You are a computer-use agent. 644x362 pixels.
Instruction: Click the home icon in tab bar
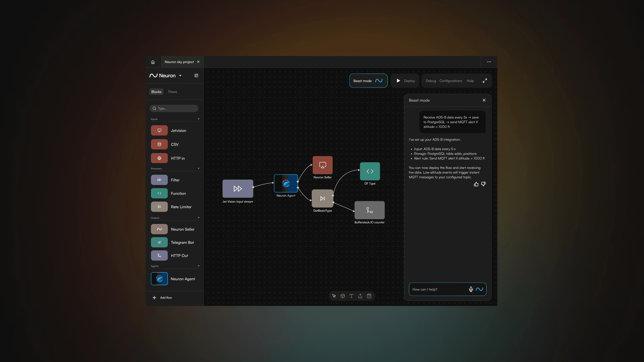coord(153,62)
